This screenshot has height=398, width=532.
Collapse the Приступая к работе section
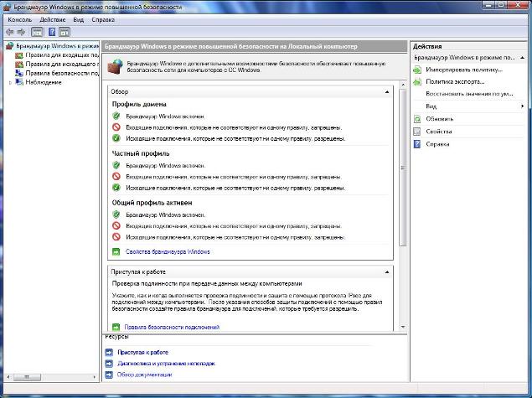point(387,272)
